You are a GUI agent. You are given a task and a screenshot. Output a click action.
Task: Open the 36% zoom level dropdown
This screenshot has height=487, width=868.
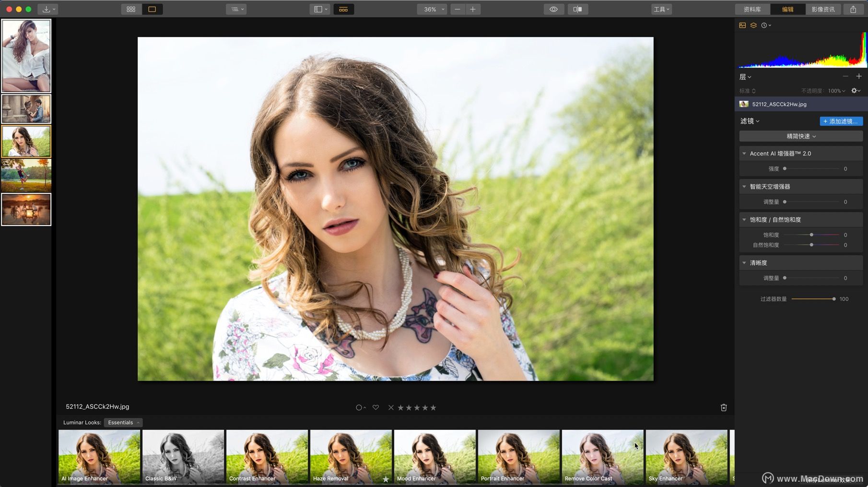[x=432, y=9]
